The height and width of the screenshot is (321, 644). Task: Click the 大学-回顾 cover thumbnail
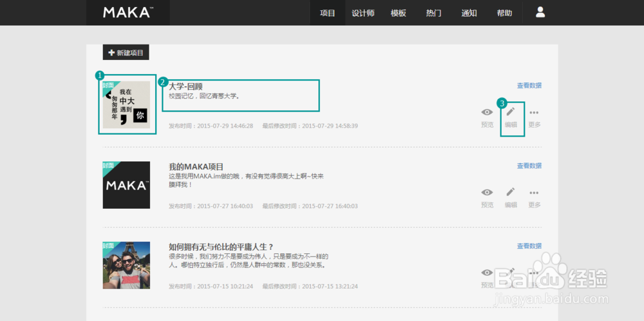pyautogui.click(x=126, y=105)
